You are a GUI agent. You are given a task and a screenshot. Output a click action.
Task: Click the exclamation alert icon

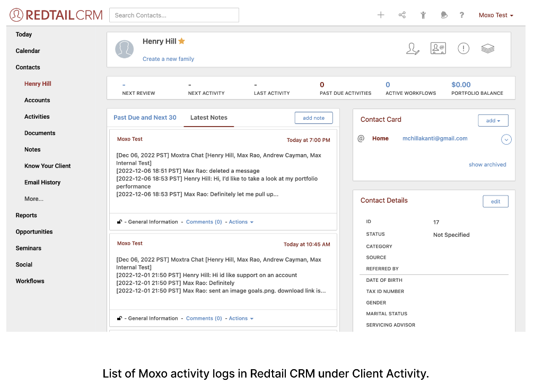pyautogui.click(x=463, y=48)
